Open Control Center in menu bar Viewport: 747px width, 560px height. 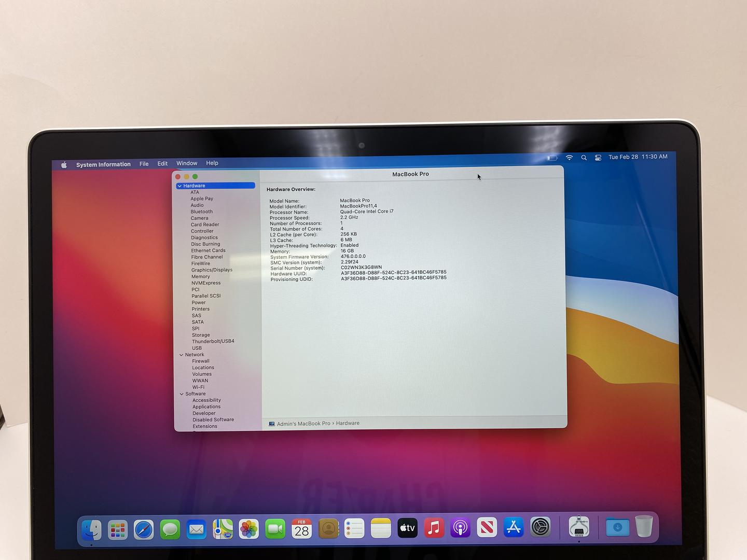[598, 158]
